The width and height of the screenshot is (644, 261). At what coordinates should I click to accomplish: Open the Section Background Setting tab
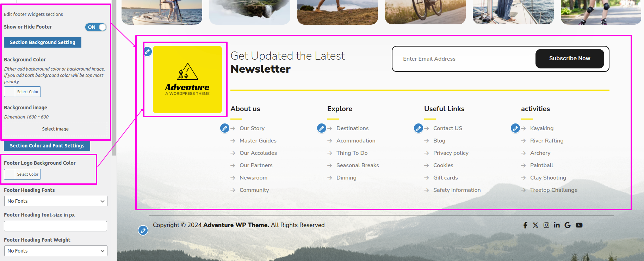click(x=43, y=42)
